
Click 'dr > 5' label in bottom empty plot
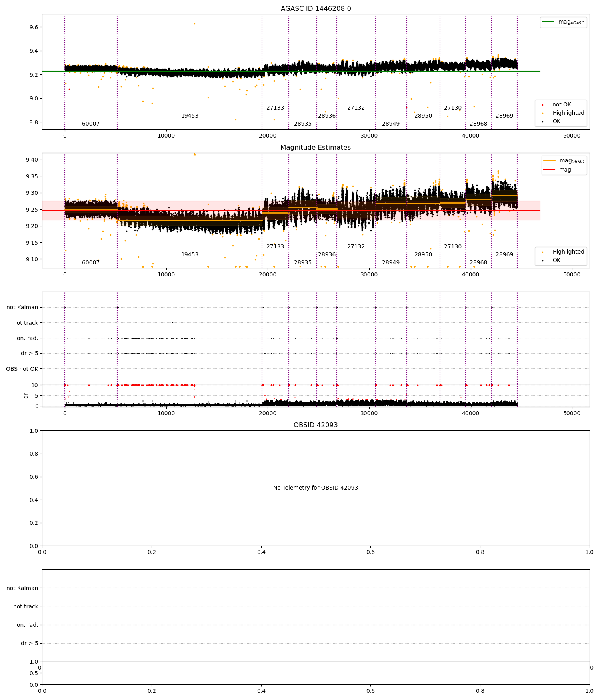[30, 643]
